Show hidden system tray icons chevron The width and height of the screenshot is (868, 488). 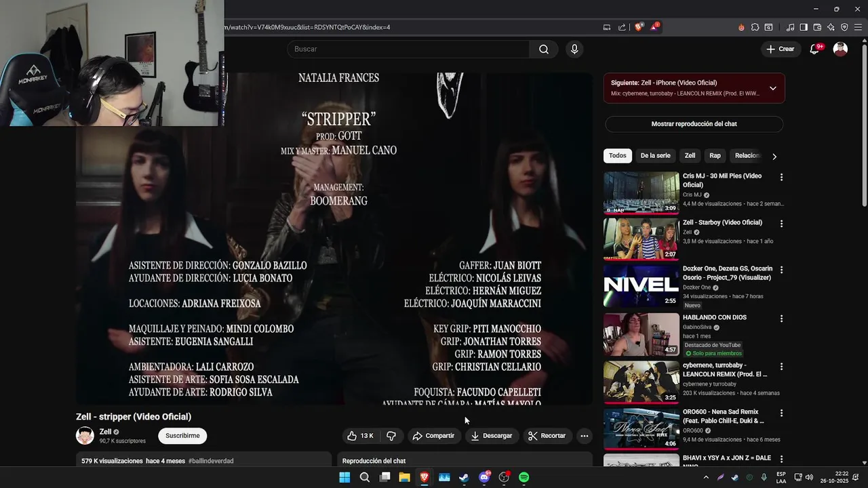(x=706, y=477)
